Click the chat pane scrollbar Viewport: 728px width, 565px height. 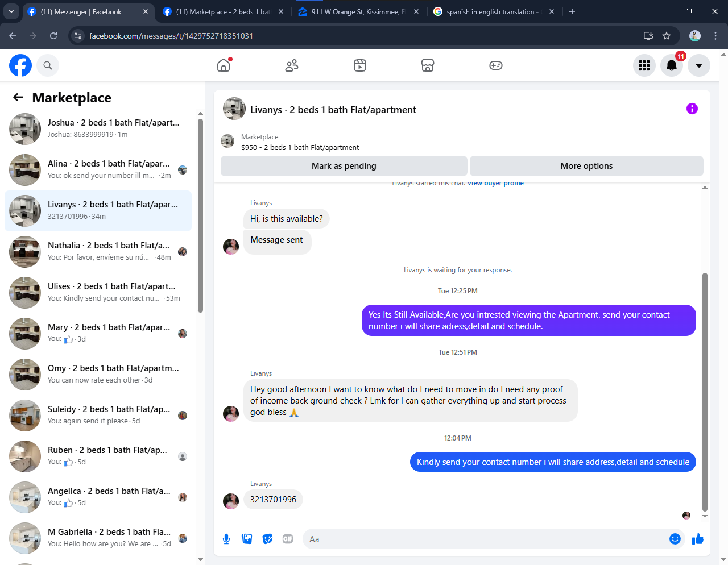pyautogui.click(x=705, y=392)
